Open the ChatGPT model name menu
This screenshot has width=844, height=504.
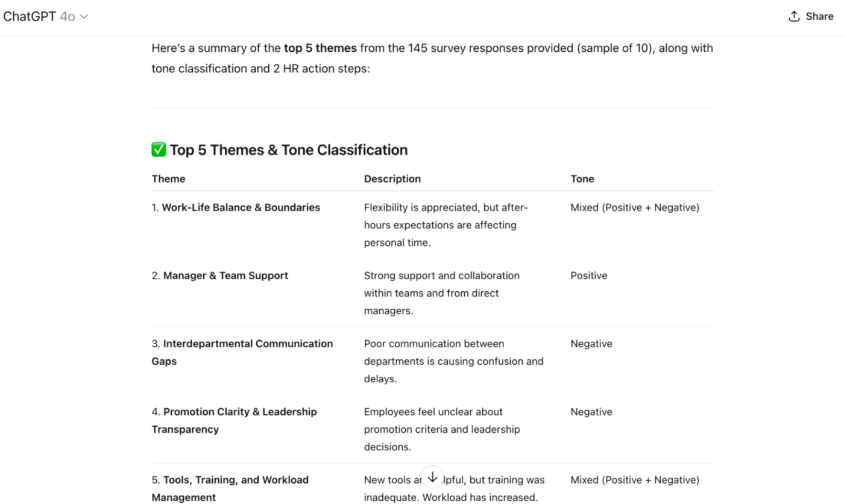pyautogui.click(x=30, y=17)
